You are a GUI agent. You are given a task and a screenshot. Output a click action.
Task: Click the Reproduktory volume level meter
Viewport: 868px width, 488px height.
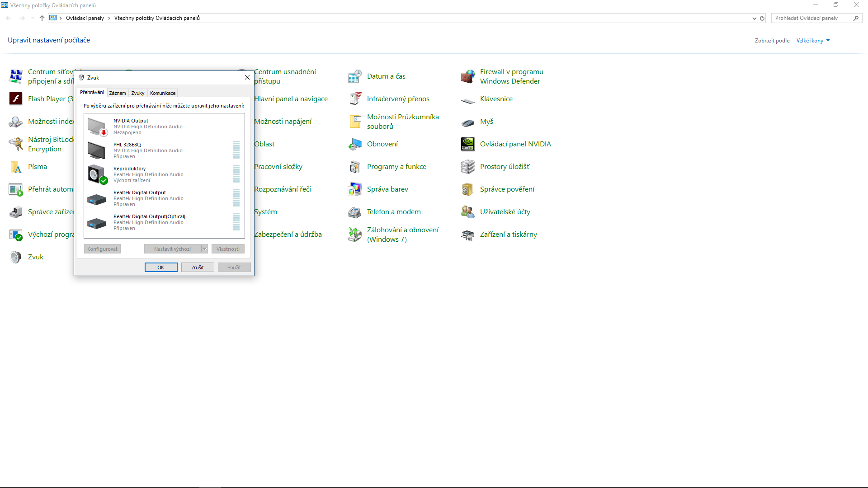(236, 174)
